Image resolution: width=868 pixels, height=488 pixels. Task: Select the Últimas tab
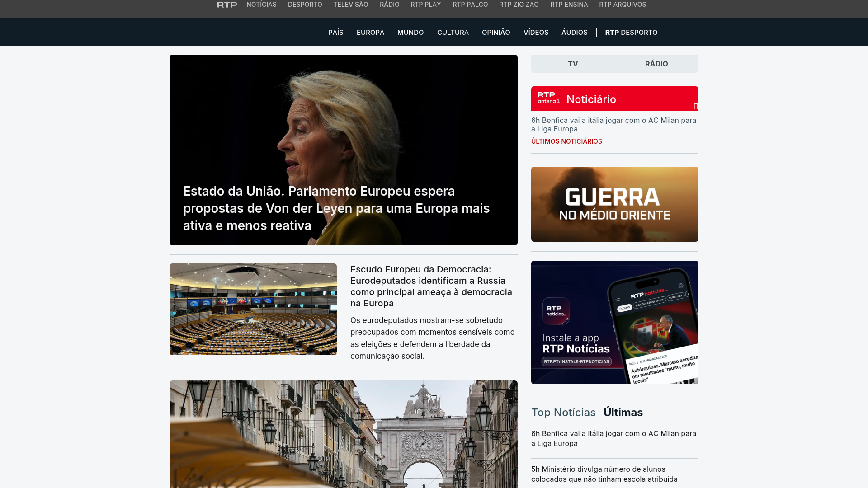[x=623, y=413]
